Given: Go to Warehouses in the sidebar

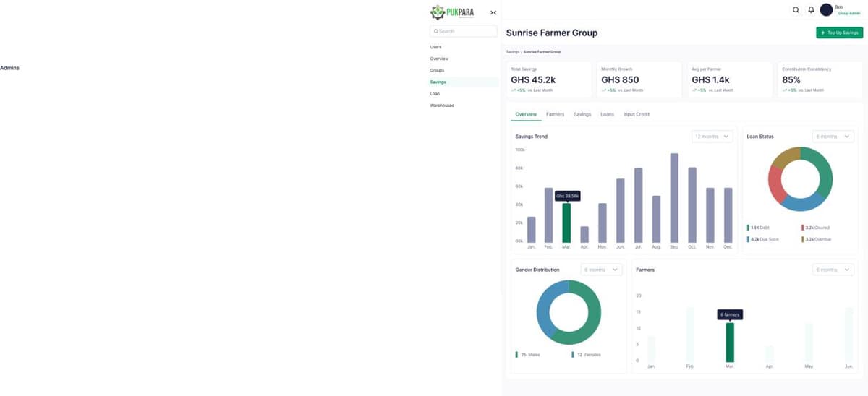Looking at the screenshot, I should click(x=441, y=106).
